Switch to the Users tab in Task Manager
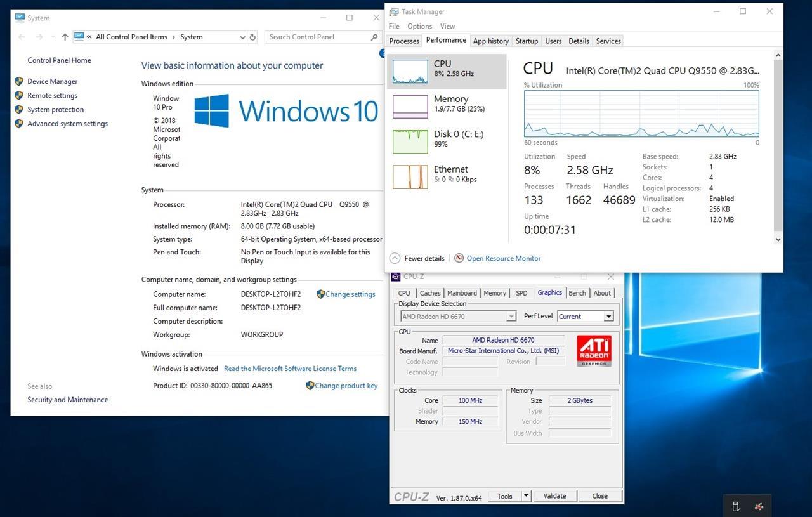The height and width of the screenshot is (517, 812). [553, 41]
